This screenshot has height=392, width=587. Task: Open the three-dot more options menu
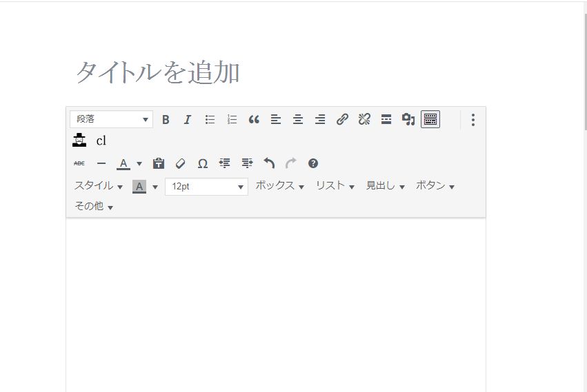click(473, 120)
